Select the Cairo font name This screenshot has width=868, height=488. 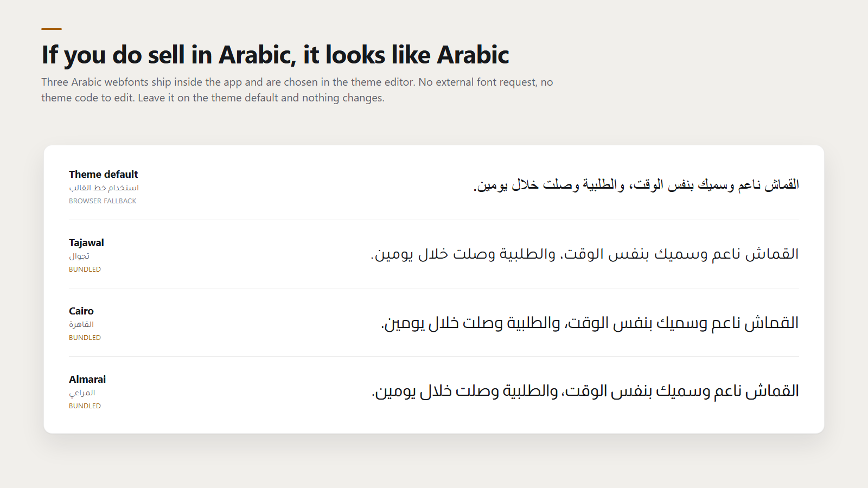[x=81, y=311]
